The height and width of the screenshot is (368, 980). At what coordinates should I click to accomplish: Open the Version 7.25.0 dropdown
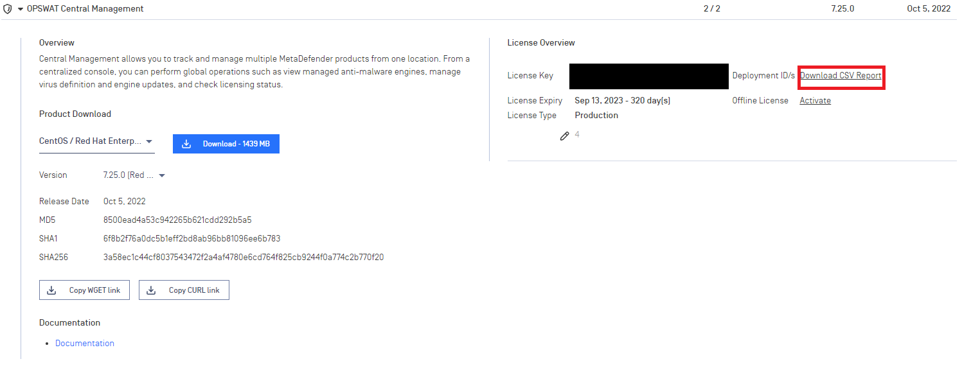(134, 175)
